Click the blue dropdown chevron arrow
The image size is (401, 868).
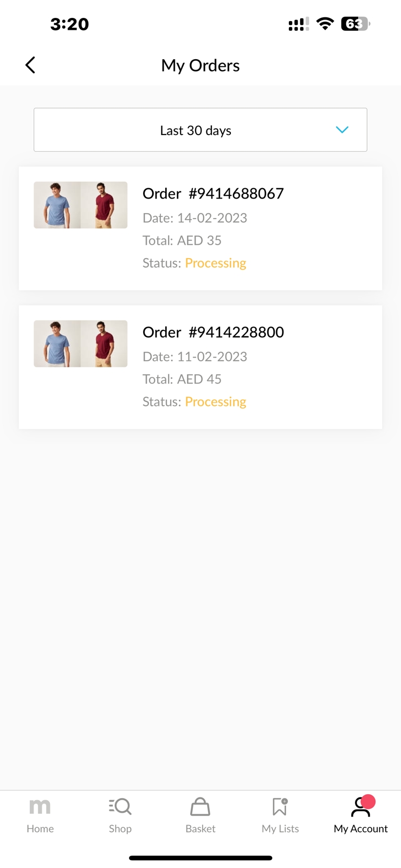click(342, 130)
